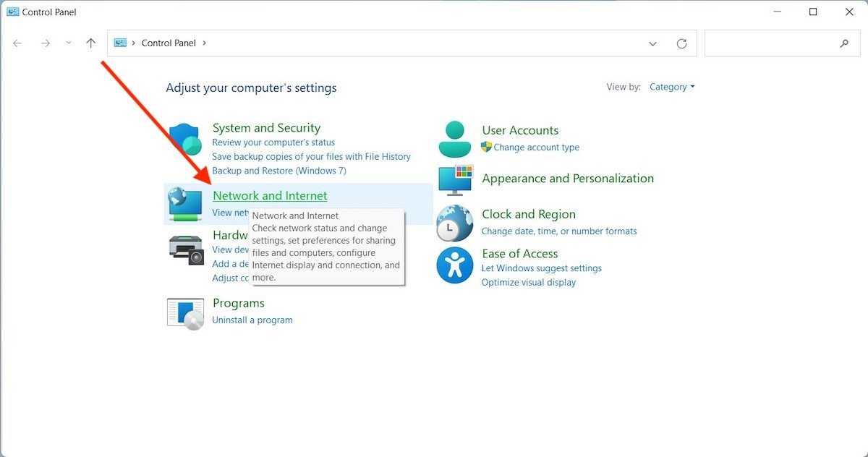Image resolution: width=868 pixels, height=457 pixels.
Task: Click Change date, time, or number formats
Action: [559, 231]
